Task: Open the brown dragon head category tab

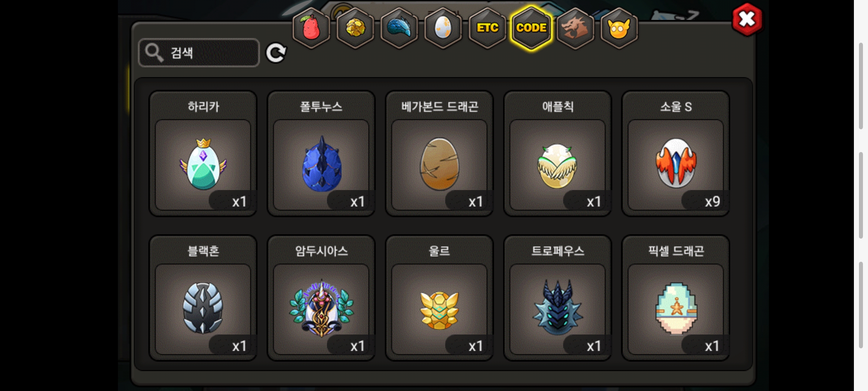Action: point(575,28)
